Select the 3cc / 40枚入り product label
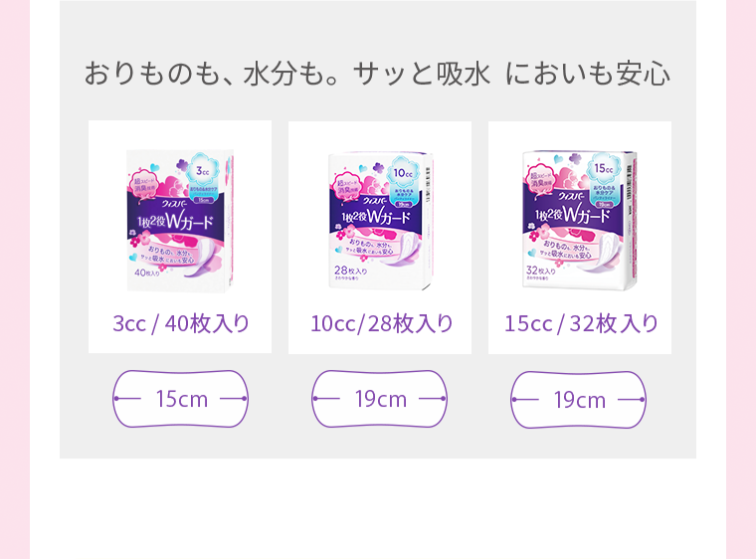 [181, 323]
